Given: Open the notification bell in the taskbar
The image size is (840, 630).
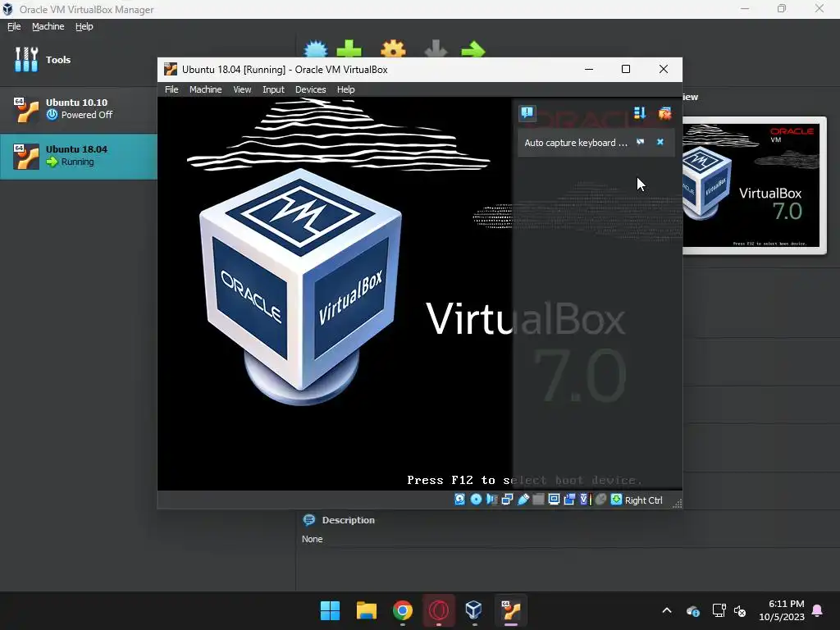Looking at the screenshot, I should (818, 610).
